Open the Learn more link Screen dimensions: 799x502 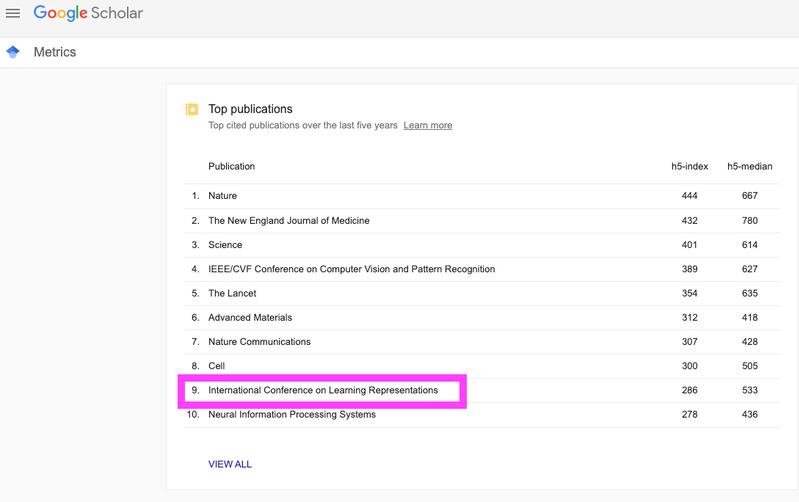pyautogui.click(x=427, y=126)
